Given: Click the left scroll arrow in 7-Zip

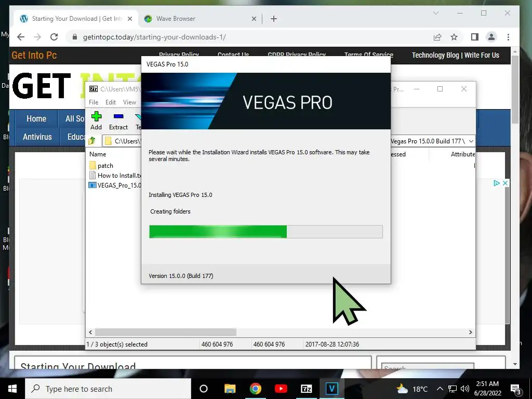Looking at the screenshot, I should click(x=90, y=332).
